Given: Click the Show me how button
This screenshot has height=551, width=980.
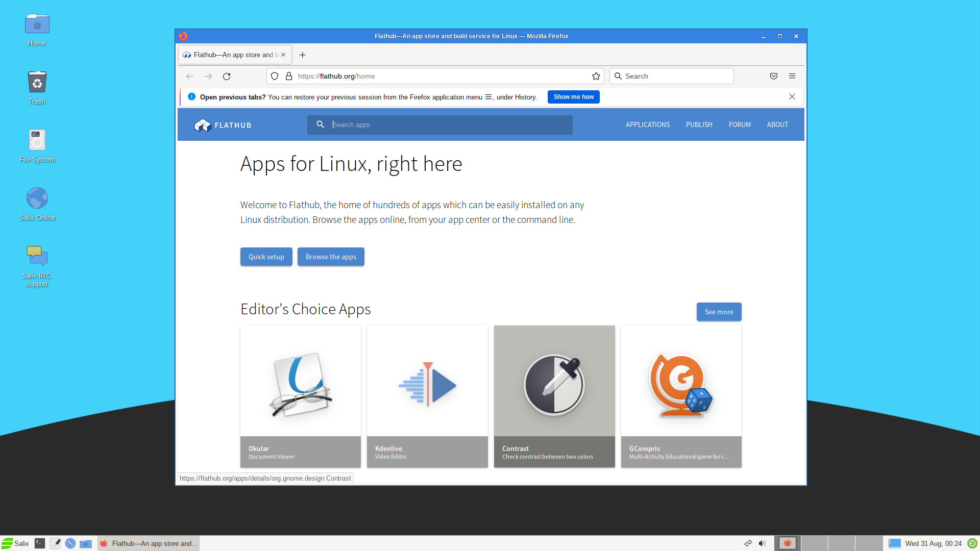Looking at the screenshot, I should click(574, 97).
